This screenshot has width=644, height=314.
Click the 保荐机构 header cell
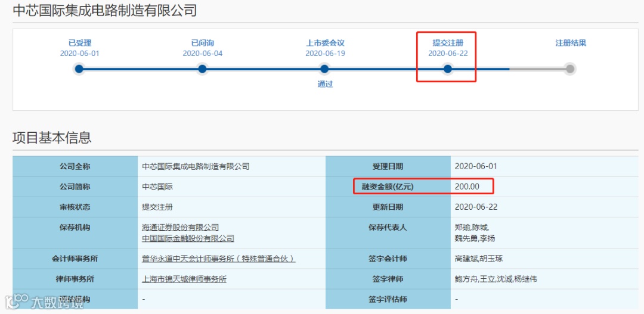75,233
